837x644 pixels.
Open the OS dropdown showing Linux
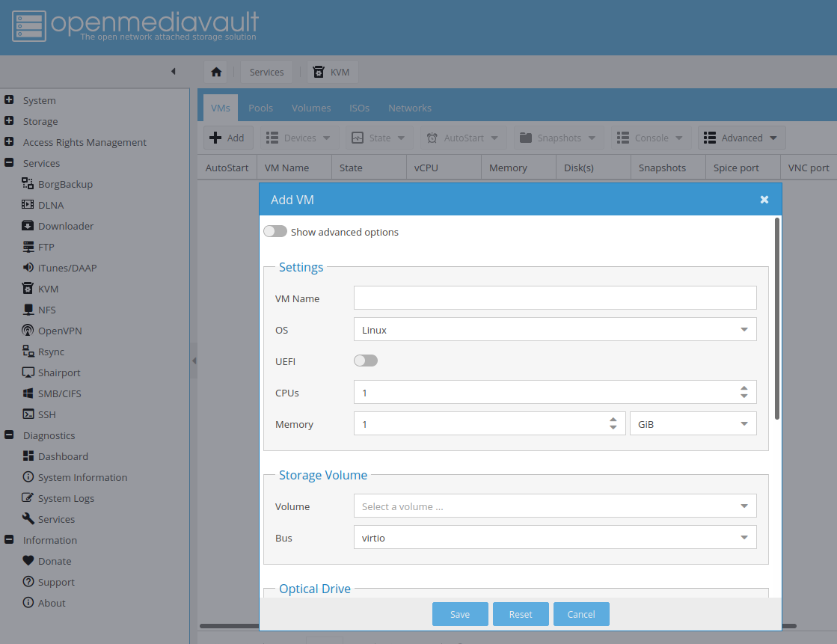[x=554, y=330]
